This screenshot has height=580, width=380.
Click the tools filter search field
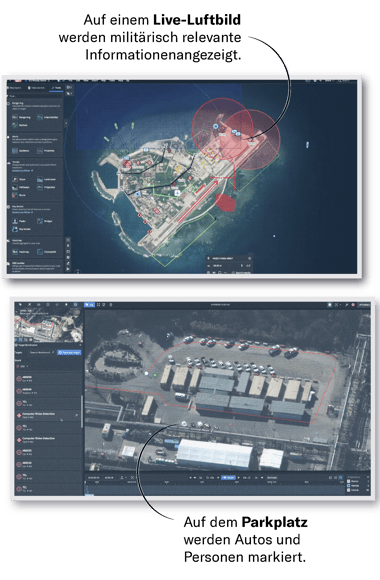coord(35,96)
